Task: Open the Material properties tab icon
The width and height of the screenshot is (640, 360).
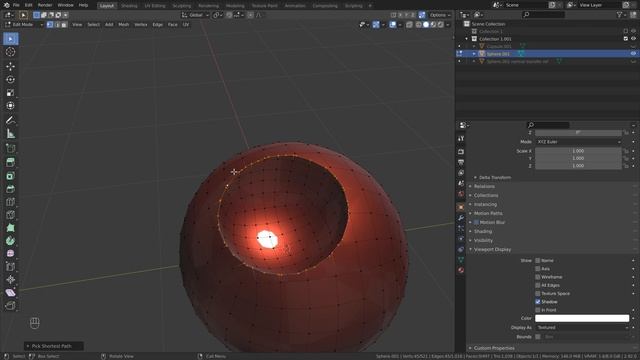Action: (461, 270)
